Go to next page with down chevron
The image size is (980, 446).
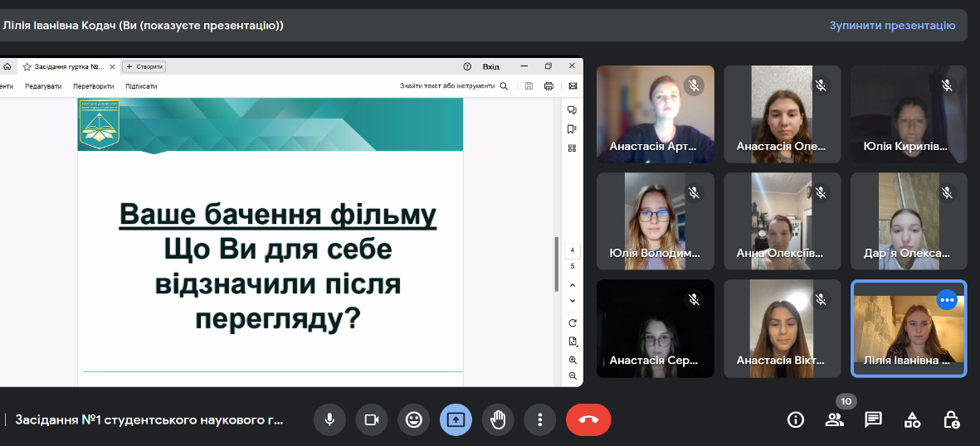[x=573, y=300]
